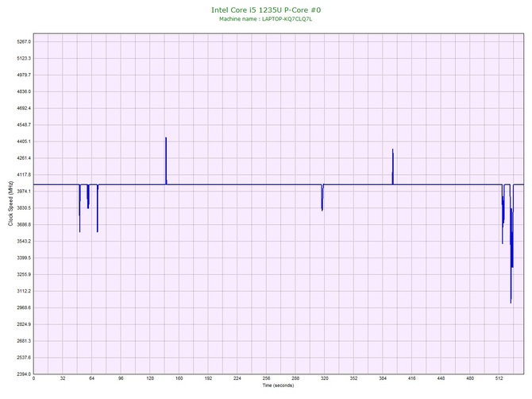The image size is (532, 399).
Task: Click the 3686.8 y-axis value
Action: pyautogui.click(x=24, y=225)
